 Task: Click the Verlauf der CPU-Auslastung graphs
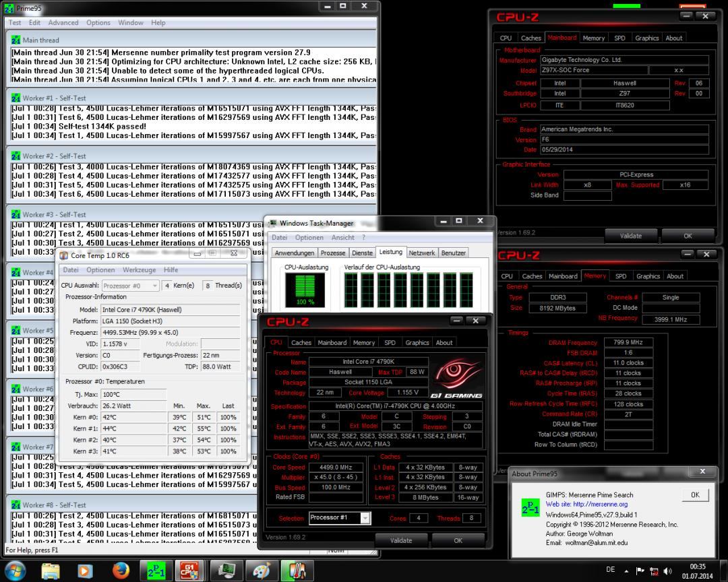tap(408, 290)
